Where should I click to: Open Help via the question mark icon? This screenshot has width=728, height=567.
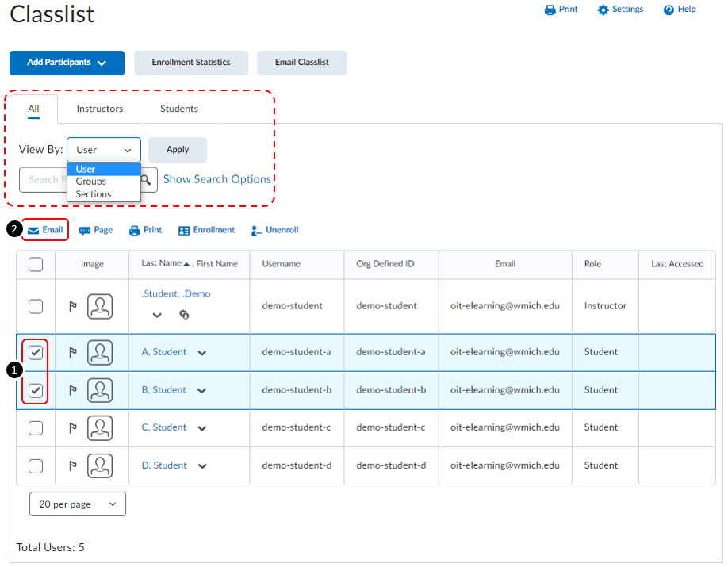tap(669, 10)
